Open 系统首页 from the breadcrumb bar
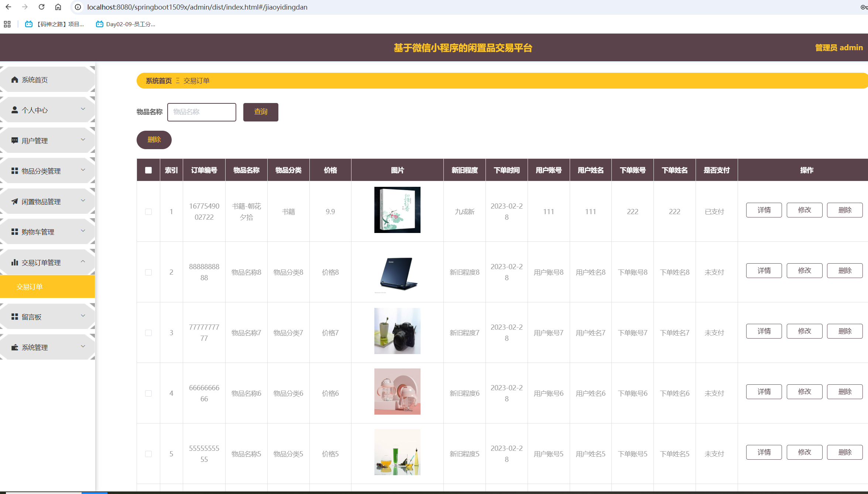This screenshot has width=868, height=494. click(x=158, y=80)
